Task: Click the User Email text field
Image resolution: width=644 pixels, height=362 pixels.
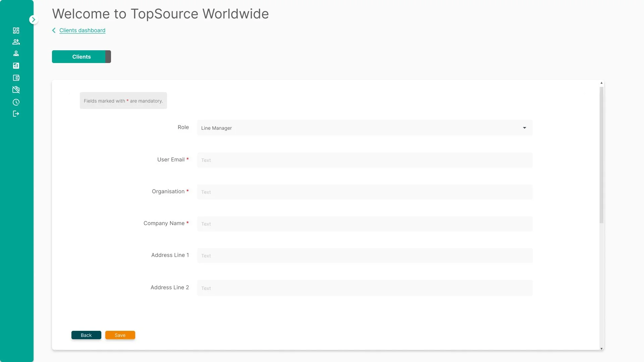Action: tap(364, 160)
